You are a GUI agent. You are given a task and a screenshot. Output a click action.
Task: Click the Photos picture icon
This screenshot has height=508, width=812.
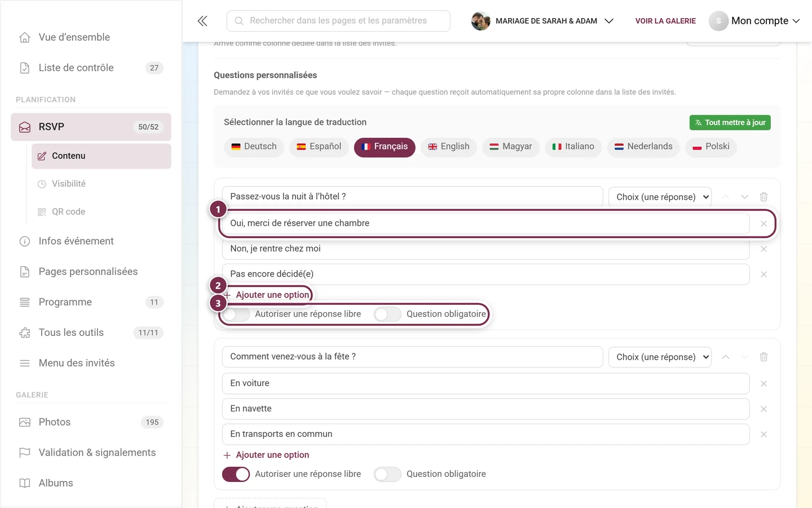(x=25, y=422)
